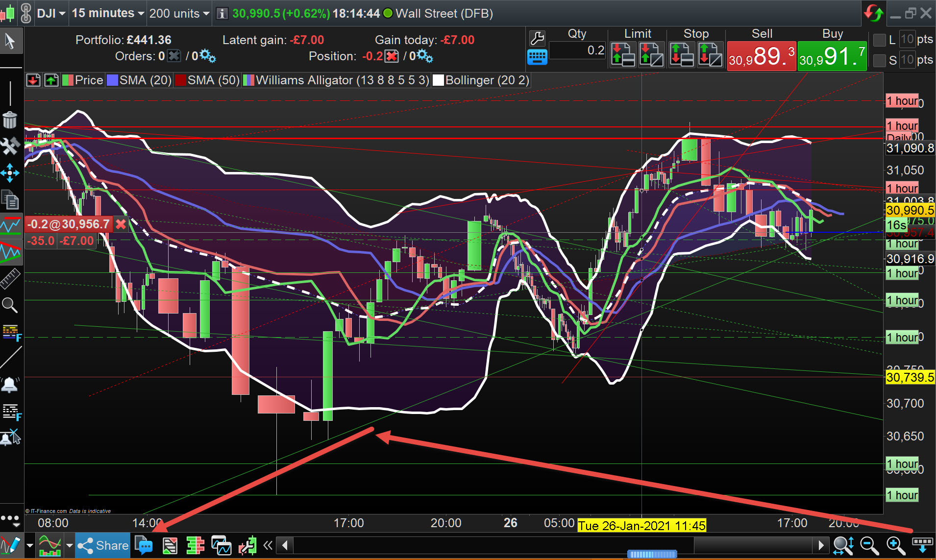Open the orders gear settings icon

(x=208, y=56)
